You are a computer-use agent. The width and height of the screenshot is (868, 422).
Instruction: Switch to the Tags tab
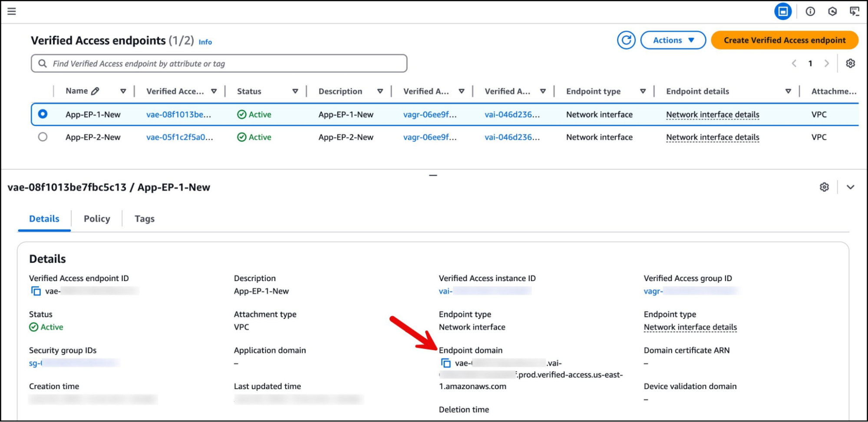[144, 219]
